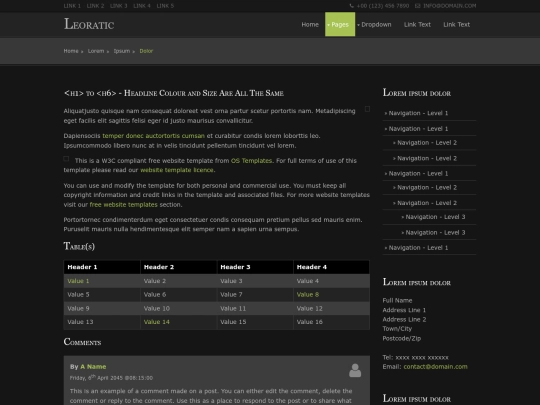This screenshot has height=405, width=540.
Task: Open the second Navigation - Level 3 sidebar link
Action: 435,232
